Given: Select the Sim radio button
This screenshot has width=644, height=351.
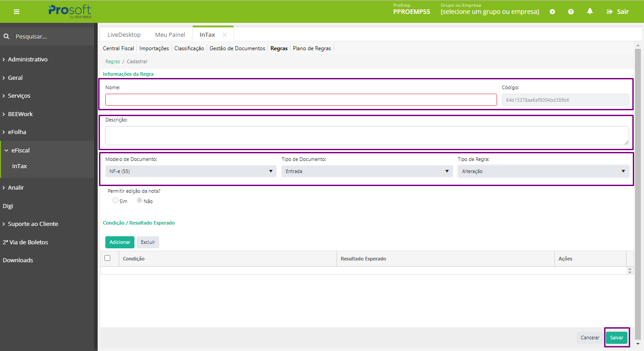Looking at the screenshot, I should click(x=115, y=201).
